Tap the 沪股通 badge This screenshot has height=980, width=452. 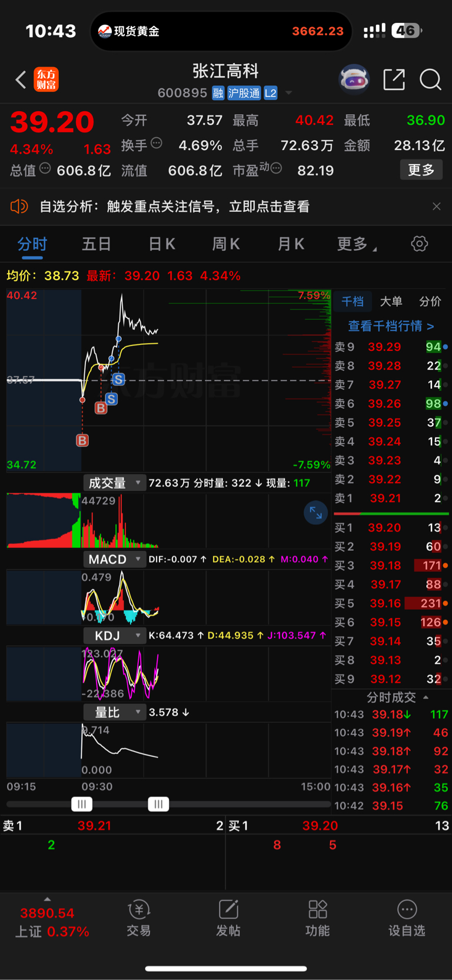coord(244,93)
